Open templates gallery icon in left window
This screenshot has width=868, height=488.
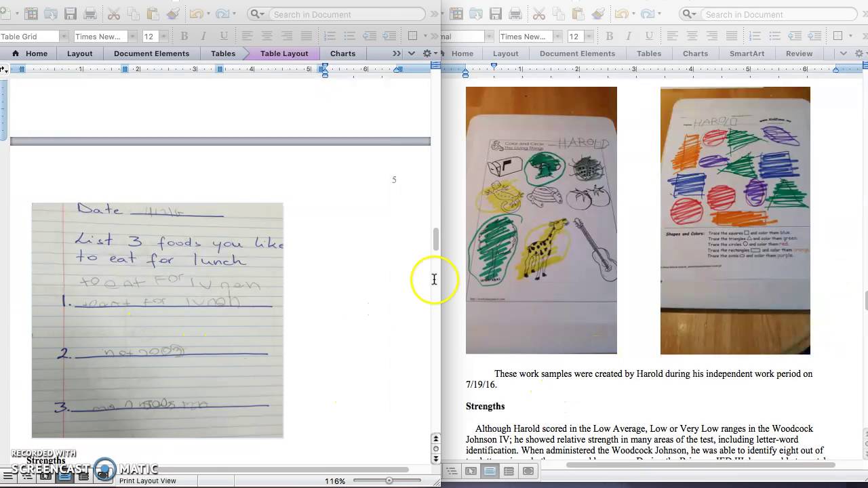pos(31,14)
